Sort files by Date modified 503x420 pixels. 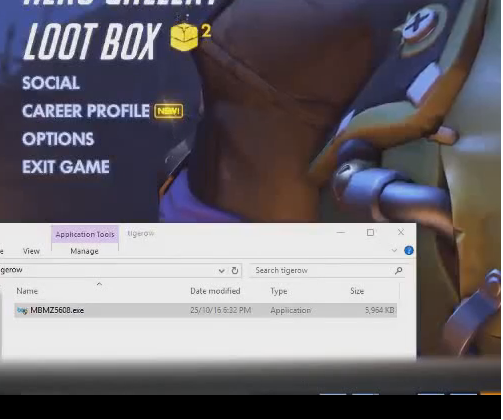(215, 291)
